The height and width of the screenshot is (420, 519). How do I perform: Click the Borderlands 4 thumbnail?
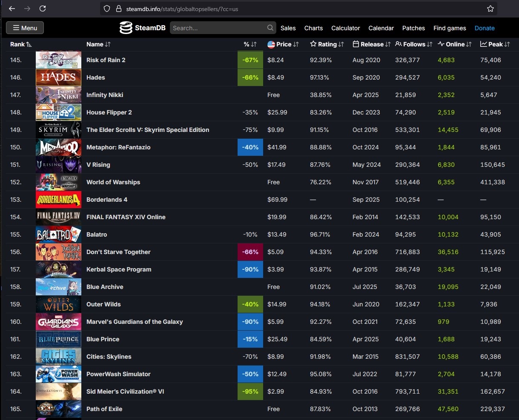58,200
